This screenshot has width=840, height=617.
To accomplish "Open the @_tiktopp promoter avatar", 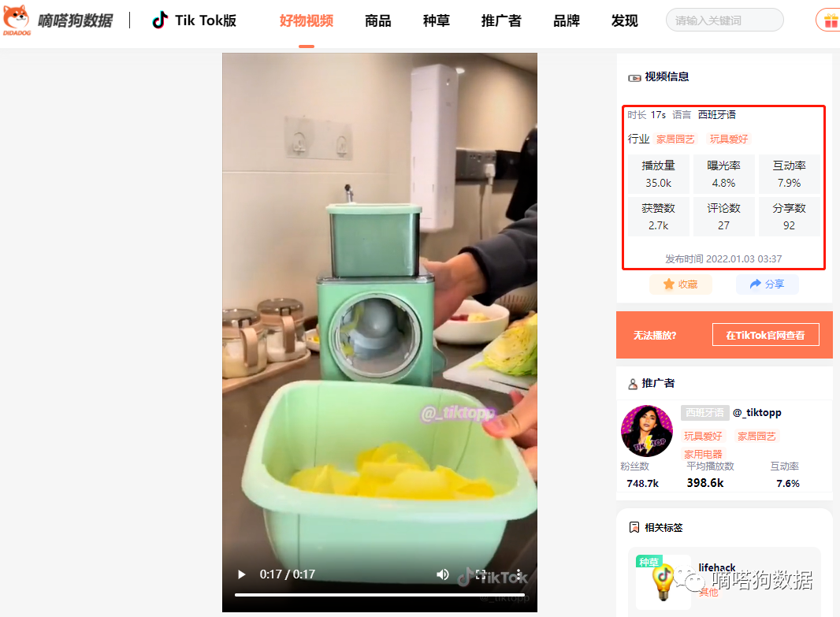I will tap(647, 430).
